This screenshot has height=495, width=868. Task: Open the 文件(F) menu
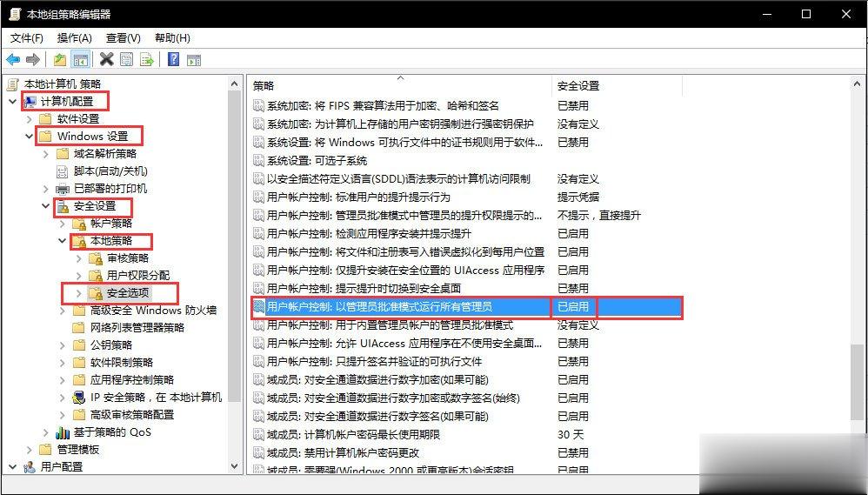tap(27, 37)
